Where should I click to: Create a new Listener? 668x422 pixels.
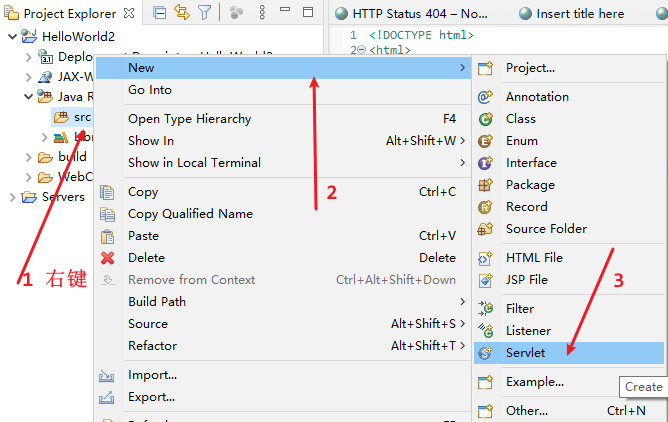pyautogui.click(x=569, y=331)
